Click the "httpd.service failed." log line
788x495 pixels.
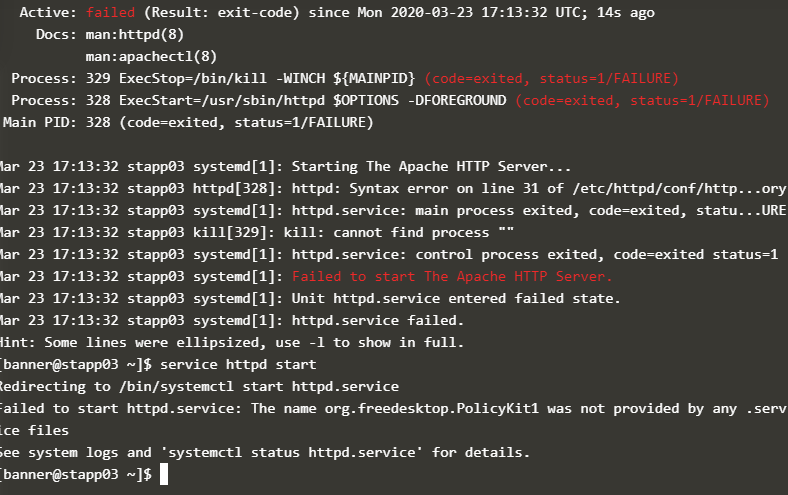click(x=378, y=320)
